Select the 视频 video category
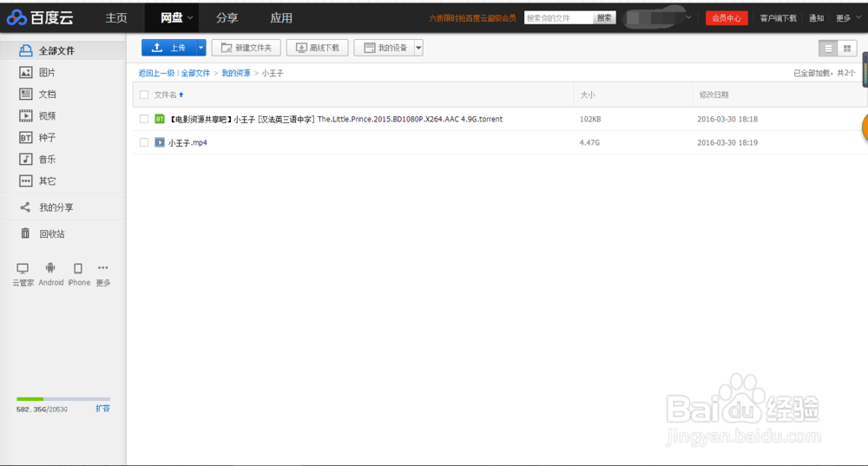 tap(36, 115)
